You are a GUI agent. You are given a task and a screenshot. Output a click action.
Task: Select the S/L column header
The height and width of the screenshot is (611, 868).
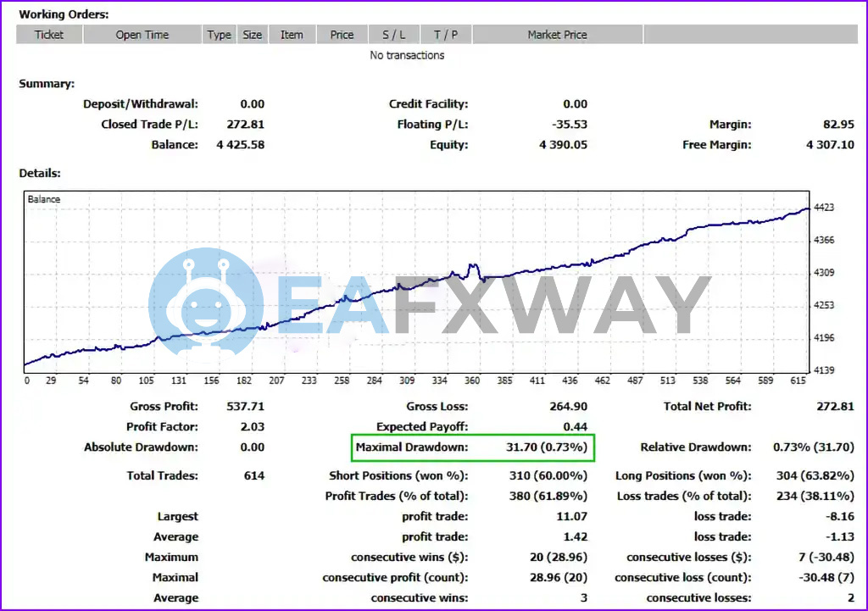click(394, 34)
